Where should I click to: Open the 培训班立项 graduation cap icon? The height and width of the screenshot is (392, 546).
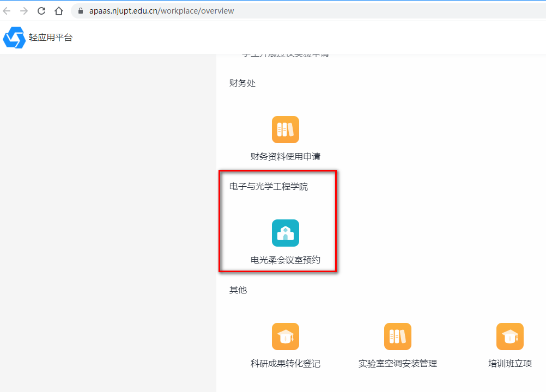click(x=510, y=336)
